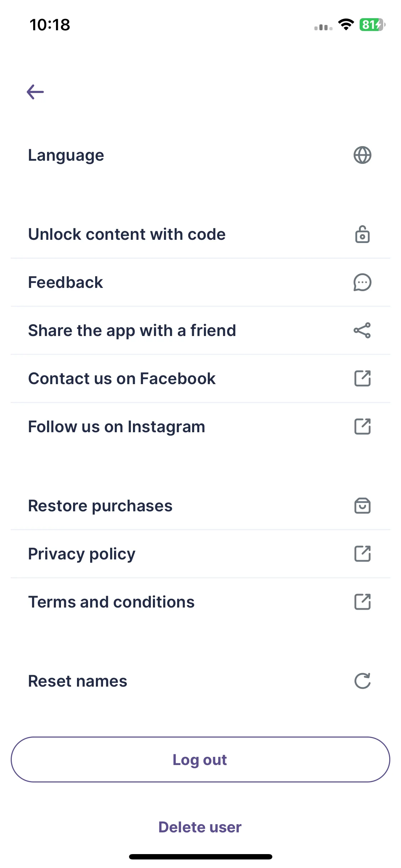Tap external link icon next to Facebook
This screenshot has height=868, width=401.
(363, 378)
